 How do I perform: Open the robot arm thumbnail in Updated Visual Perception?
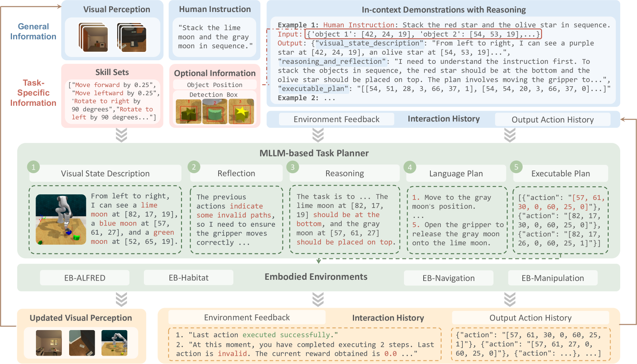tap(114, 343)
